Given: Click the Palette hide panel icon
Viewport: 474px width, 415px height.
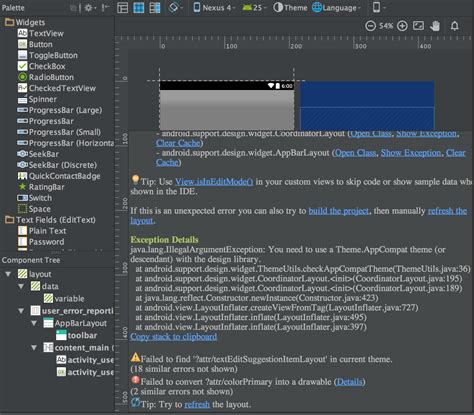Looking at the screenshot, I should pos(106,8).
